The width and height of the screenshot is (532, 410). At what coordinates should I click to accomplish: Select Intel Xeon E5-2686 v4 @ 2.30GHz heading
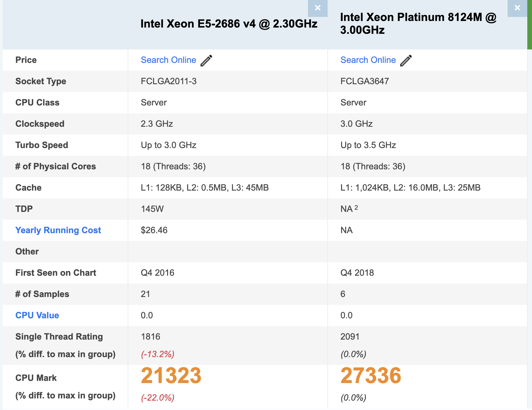click(229, 24)
